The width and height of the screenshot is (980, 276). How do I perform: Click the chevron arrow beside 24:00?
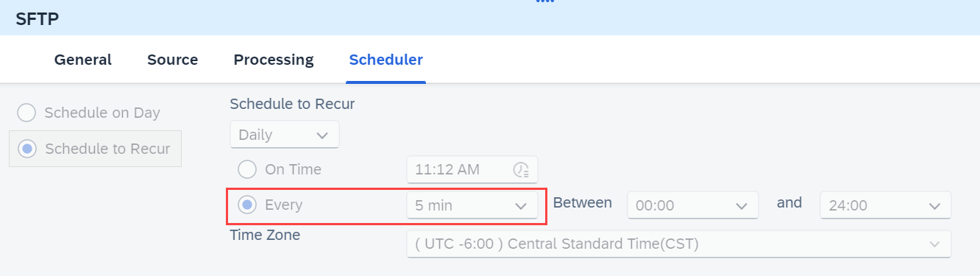coord(934,206)
